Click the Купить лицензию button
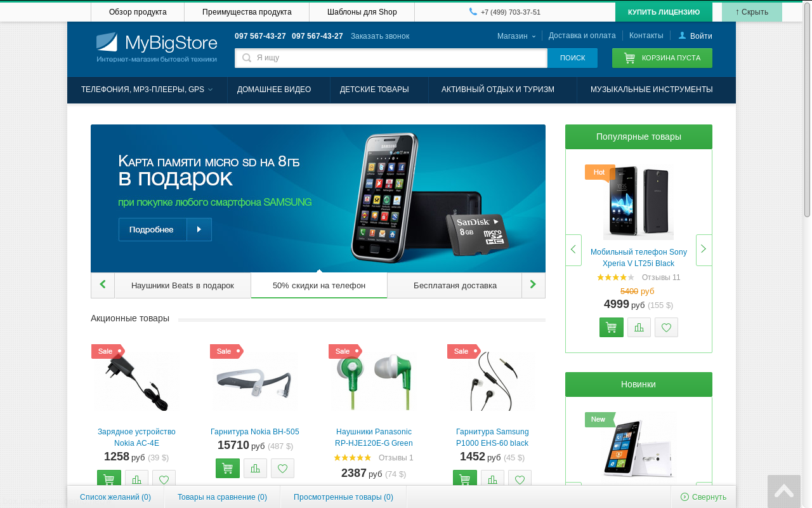Image resolution: width=812 pixels, height=508 pixels. 664,12
